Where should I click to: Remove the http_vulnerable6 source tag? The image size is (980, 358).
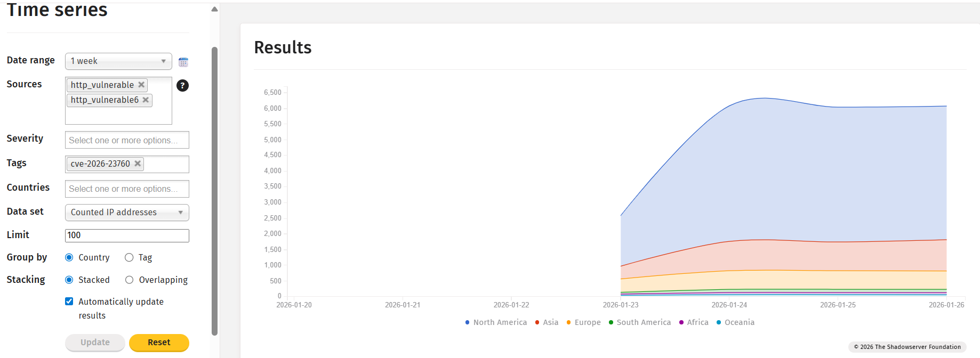pyautogui.click(x=146, y=100)
